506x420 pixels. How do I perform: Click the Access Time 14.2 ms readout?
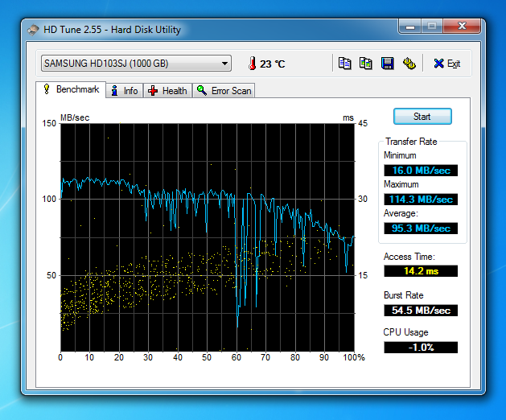coord(421,271)
